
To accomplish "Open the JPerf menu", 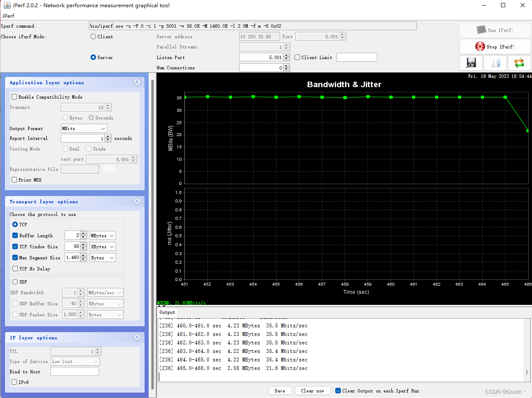I will coord(8,16).
